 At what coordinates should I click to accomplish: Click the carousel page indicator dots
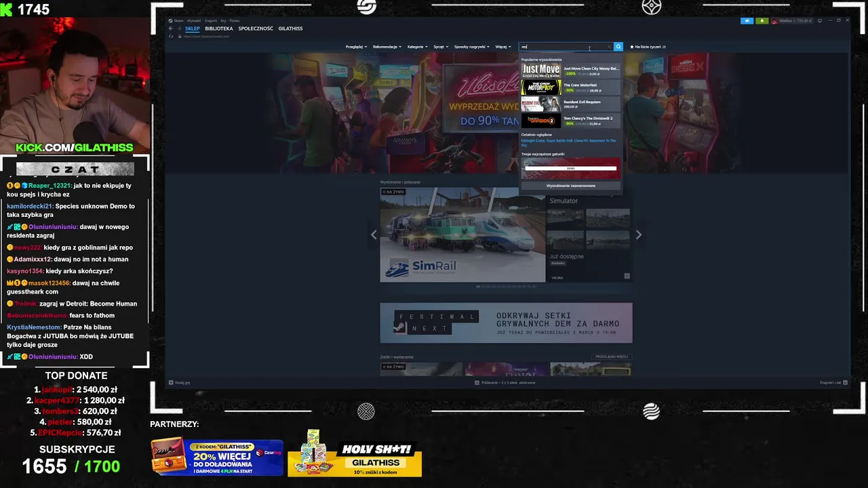[x=506, y=287]
